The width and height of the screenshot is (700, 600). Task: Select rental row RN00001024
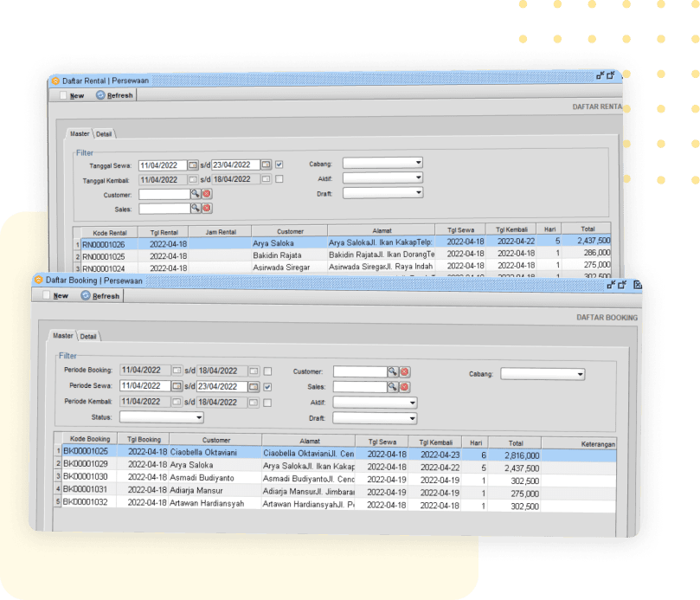click(342, 268)
